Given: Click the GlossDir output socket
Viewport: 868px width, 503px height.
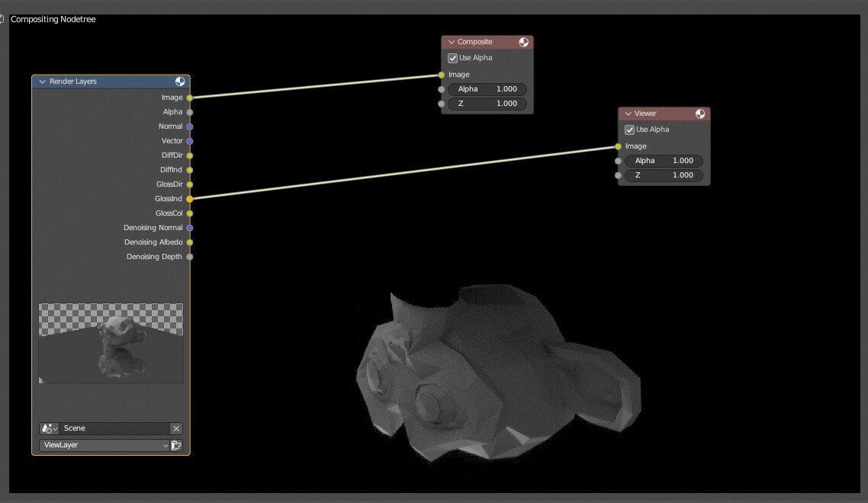Looking at the screenshot, I should (x=190, y=184).
